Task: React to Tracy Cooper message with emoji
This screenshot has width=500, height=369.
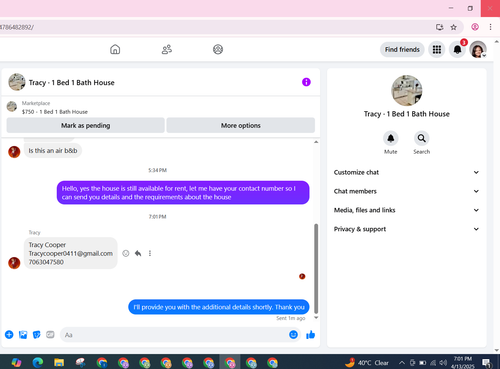Action: pos(126,253)
